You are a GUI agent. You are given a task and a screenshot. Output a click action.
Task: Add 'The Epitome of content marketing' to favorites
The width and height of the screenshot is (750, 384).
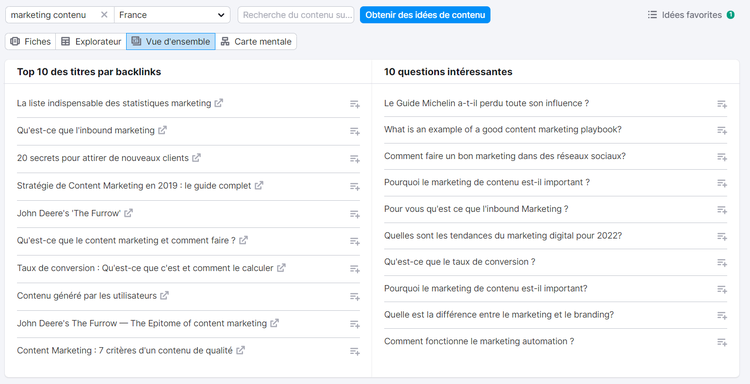pyautogui.click(x=354, y=324)
